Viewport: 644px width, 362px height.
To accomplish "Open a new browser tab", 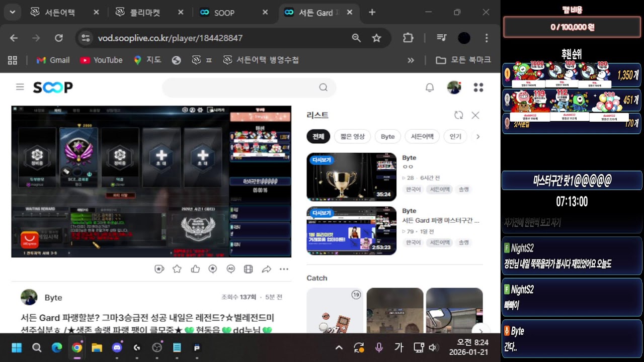I will 372,13.
